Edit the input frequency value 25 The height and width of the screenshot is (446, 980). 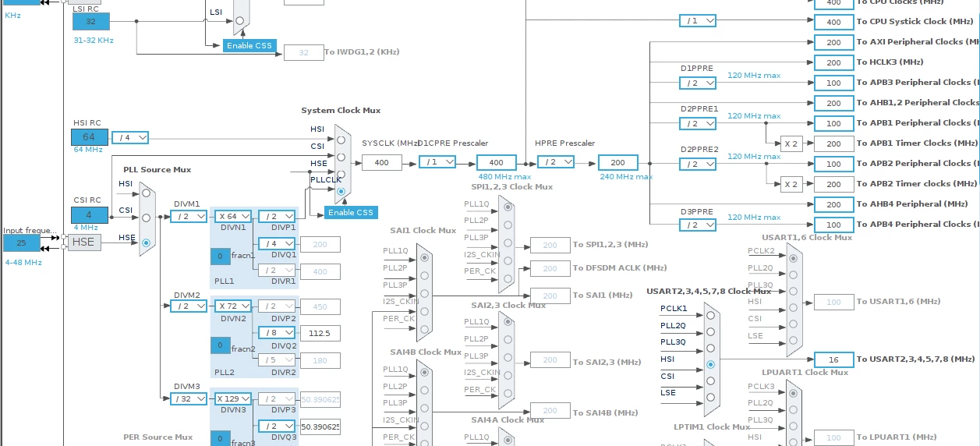click(22, 242)
